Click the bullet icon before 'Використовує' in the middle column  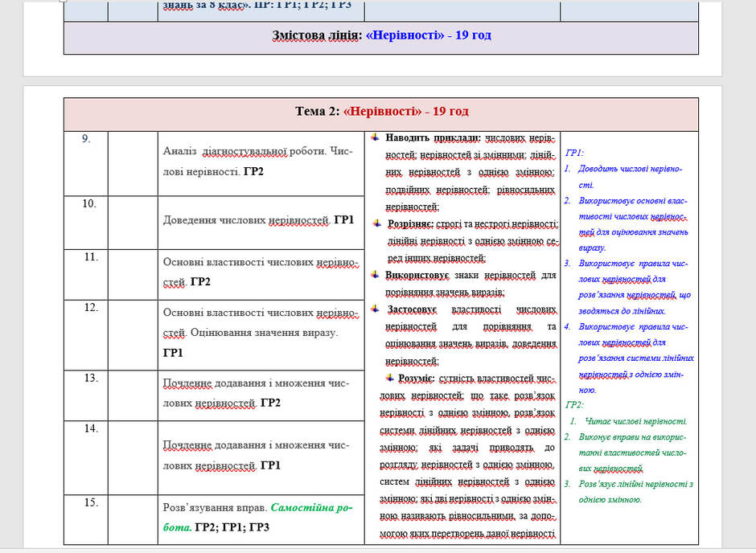pos(375,275)
